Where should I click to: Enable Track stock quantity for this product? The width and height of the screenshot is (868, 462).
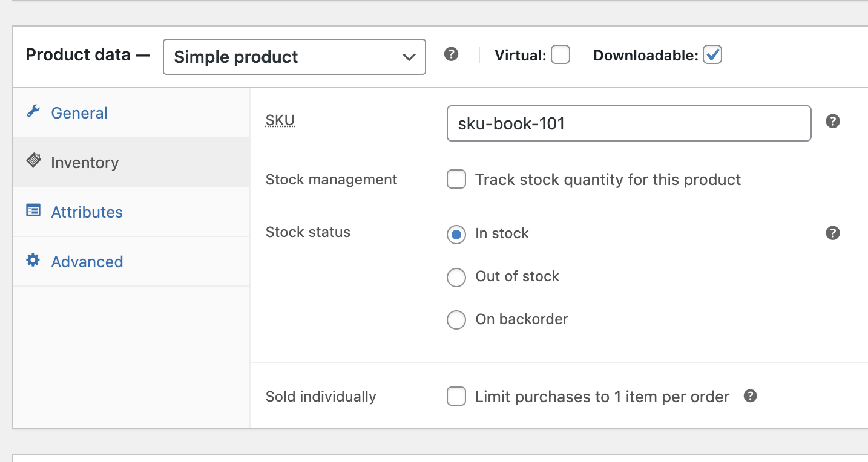(456, 180)
